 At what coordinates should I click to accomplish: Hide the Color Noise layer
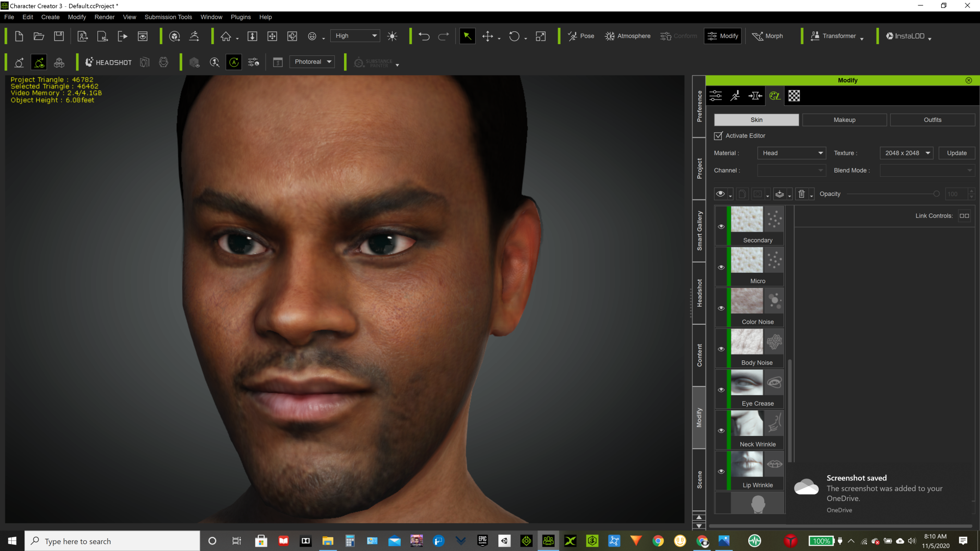click(721, 308)
